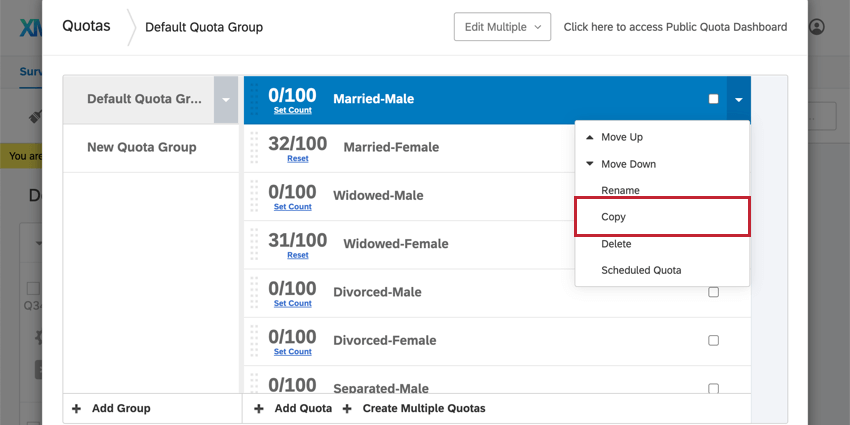Click Set Count under Widowed-Male
Viewport: 850px width, 425px height.
(x=292, y=207)
